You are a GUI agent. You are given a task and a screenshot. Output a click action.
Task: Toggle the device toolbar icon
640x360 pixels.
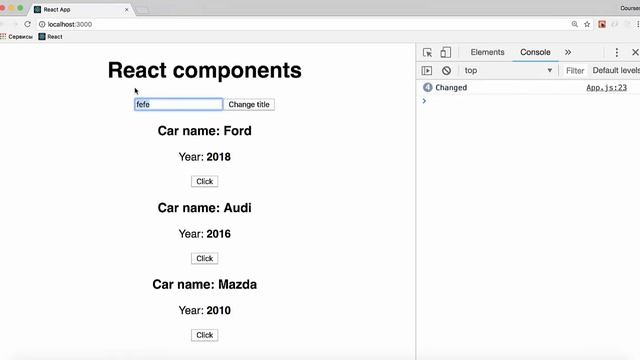445,52
